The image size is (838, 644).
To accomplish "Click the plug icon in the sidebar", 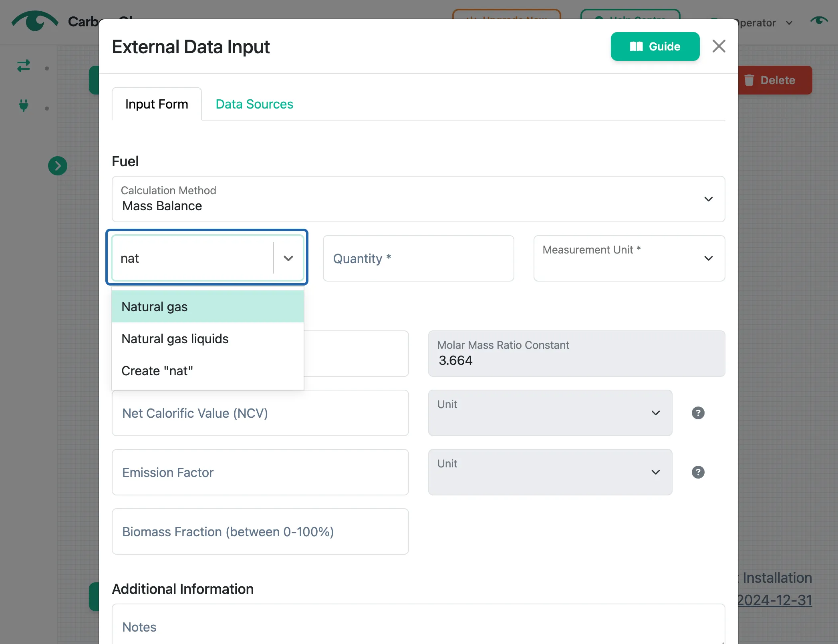I will tap(24, 105).
